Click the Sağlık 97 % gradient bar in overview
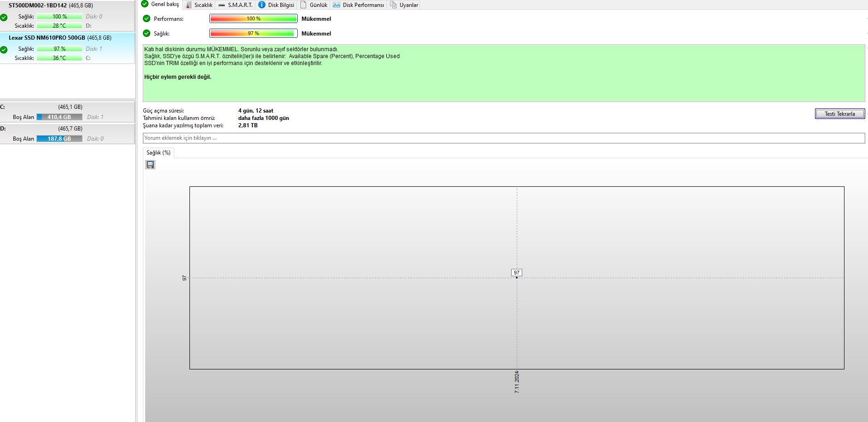Viewport: 868px width, 422px height. pyautogui.click(x=254, y=33)
